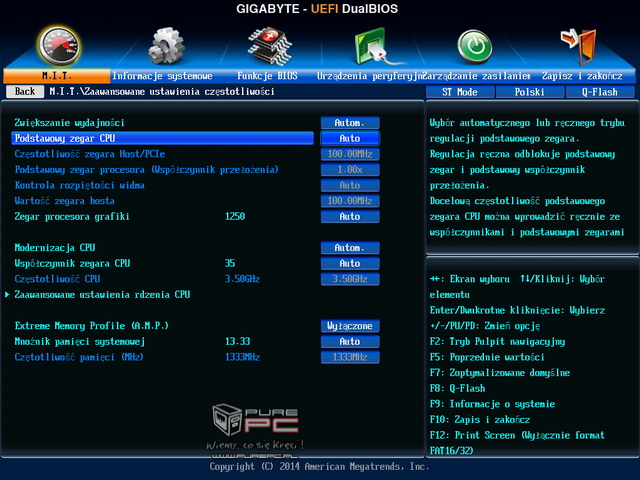Select the Zwiększanie wydajności label

click(69, 123)
